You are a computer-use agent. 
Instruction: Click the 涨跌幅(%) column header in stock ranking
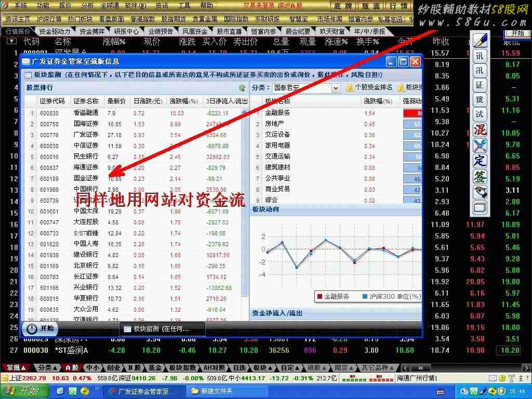[183, 101]
